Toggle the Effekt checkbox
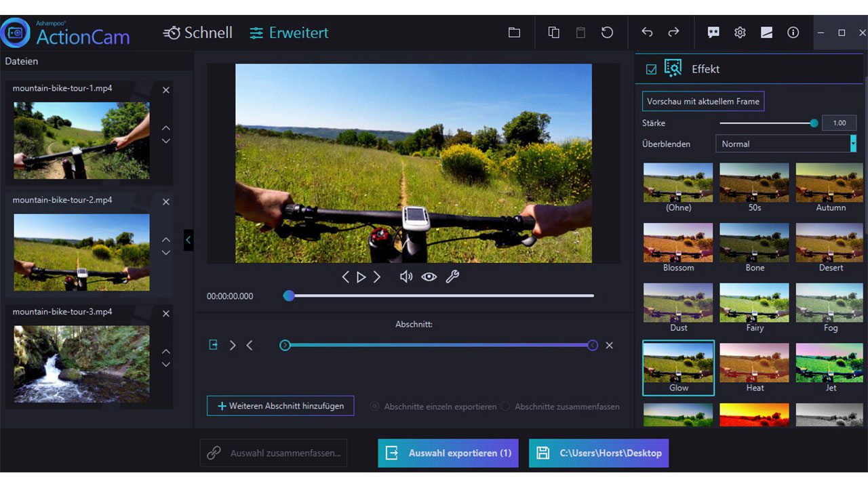868x488 pixels. click(x=651, y=69)
